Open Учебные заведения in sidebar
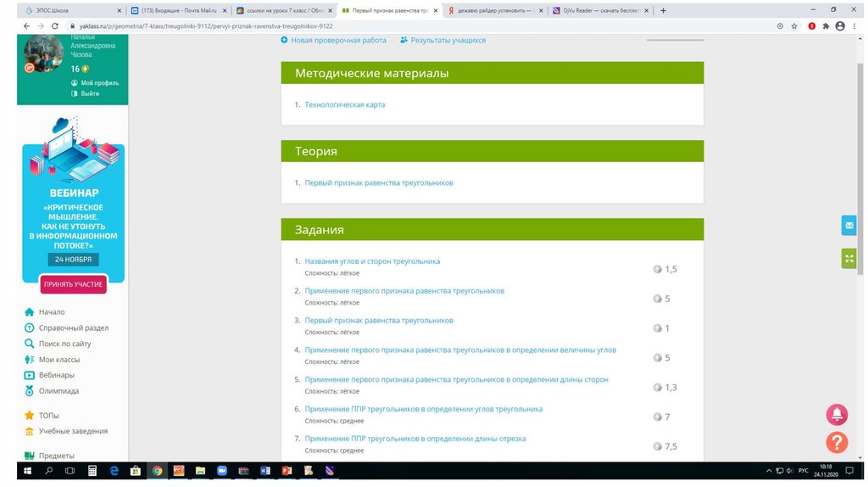 coord(73,430)
